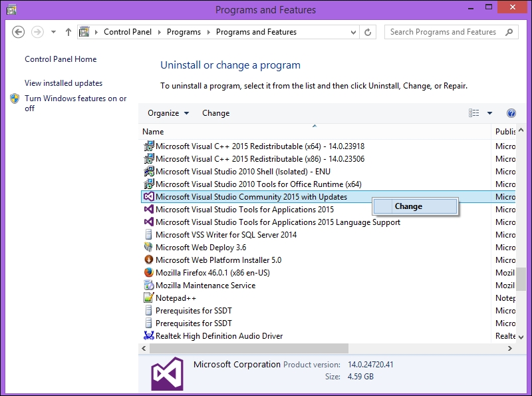Select Microsoft VSS Writer for SQL Server 2014
532x396 pixels.
(x=226, y=235)
